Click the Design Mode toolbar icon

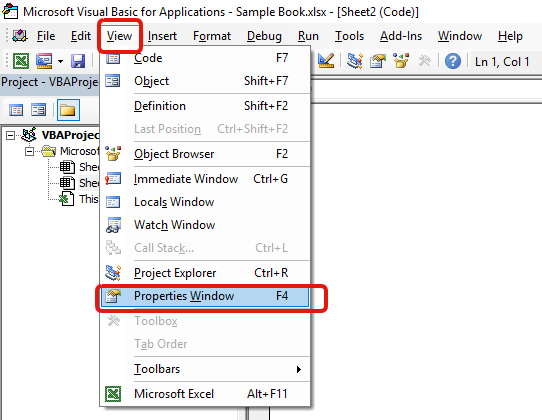coord(326,60)
